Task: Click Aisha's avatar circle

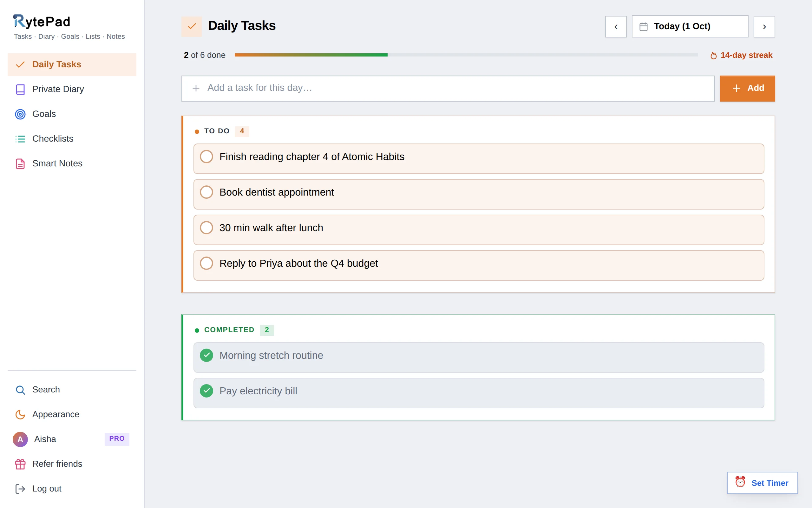Action: 20,439
